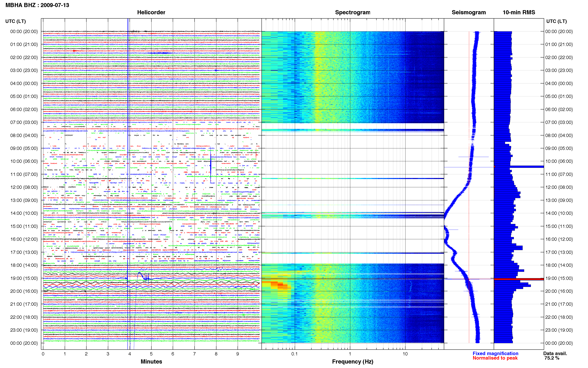588x368 pixels.
Task: Click the right 'UTC (LT)' axis label
Action: coord(556,21)
